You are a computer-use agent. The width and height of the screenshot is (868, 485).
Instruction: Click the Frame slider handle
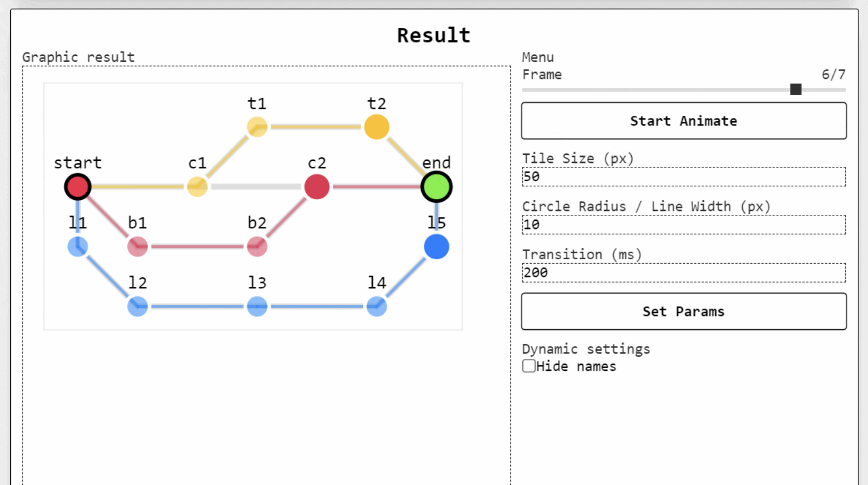pos(795,89)
